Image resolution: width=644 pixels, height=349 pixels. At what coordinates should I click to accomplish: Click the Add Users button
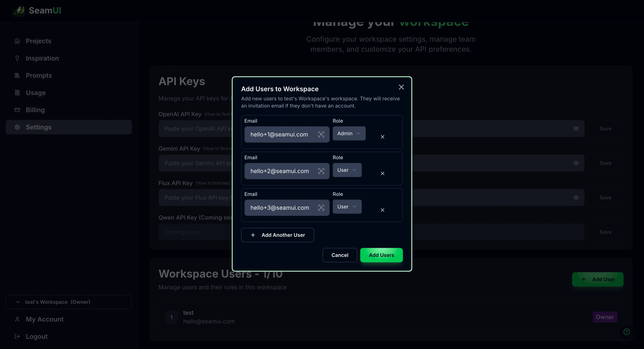click(381, 255)
